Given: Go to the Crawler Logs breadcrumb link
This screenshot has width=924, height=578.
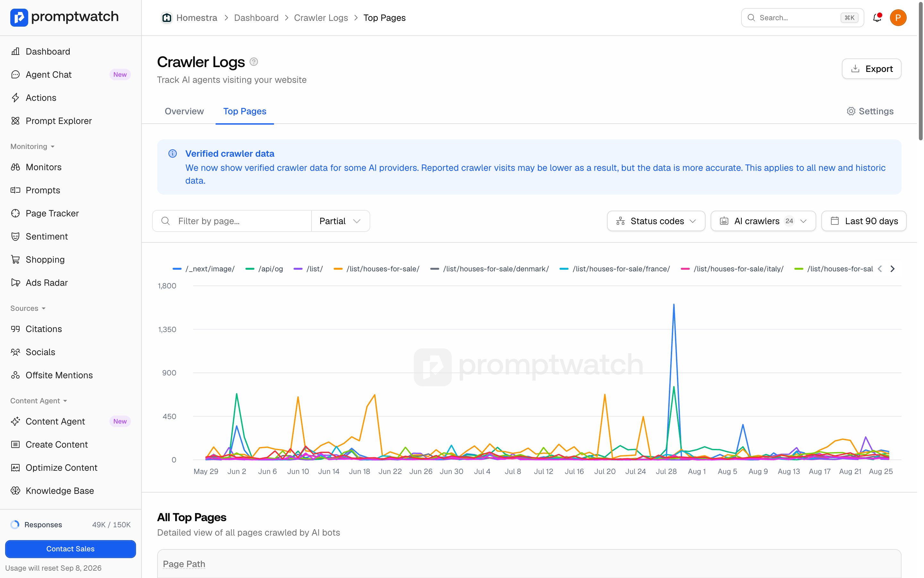Looking at the screenshot, I should tap(321, 18).
